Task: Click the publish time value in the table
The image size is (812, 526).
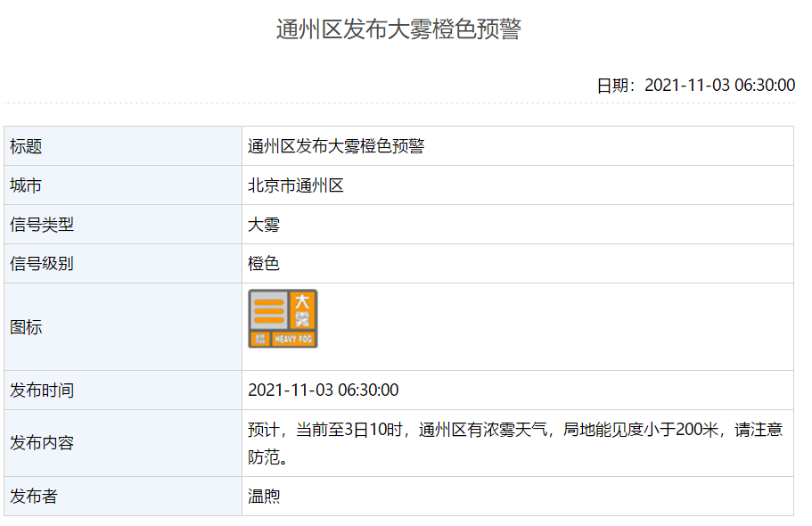Action: click(323, 390)
